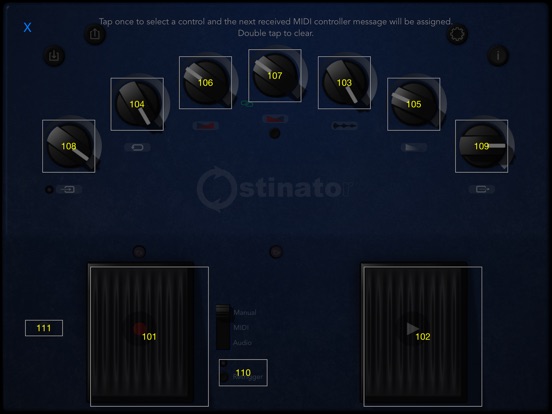This screenshot has width=552, height=414.
Task: Select the knob labeled 108
Action: pyautogui.click(x=69, y=146)
